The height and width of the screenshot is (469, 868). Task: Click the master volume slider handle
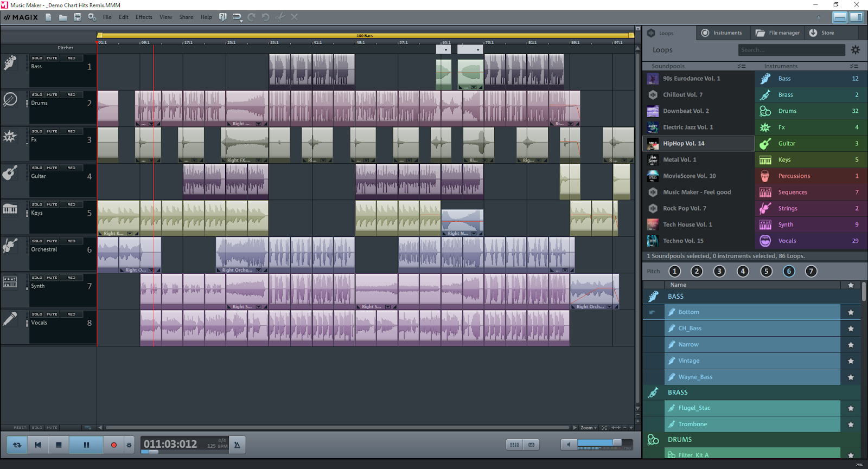pyautogui.click(x=617, y=442)
